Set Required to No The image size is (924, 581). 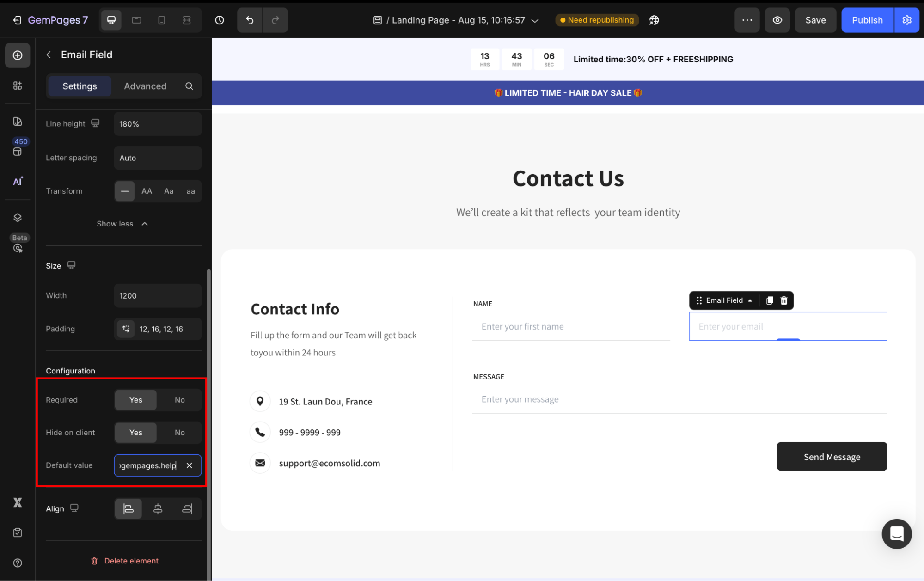coord(179,400)
